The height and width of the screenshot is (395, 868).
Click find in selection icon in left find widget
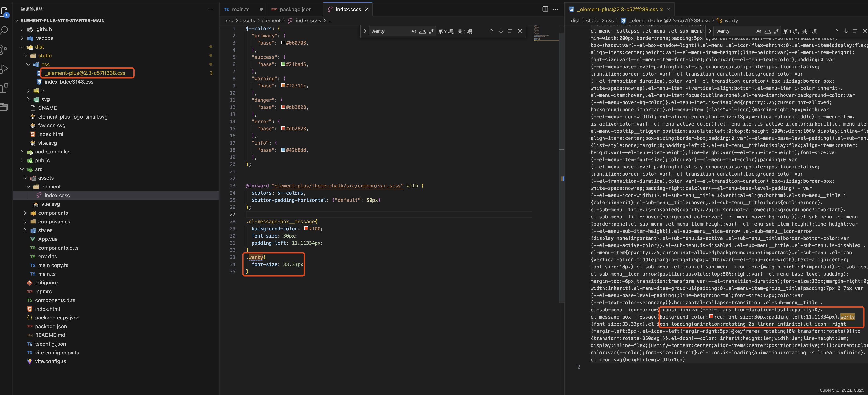click(x=510, y=31)
